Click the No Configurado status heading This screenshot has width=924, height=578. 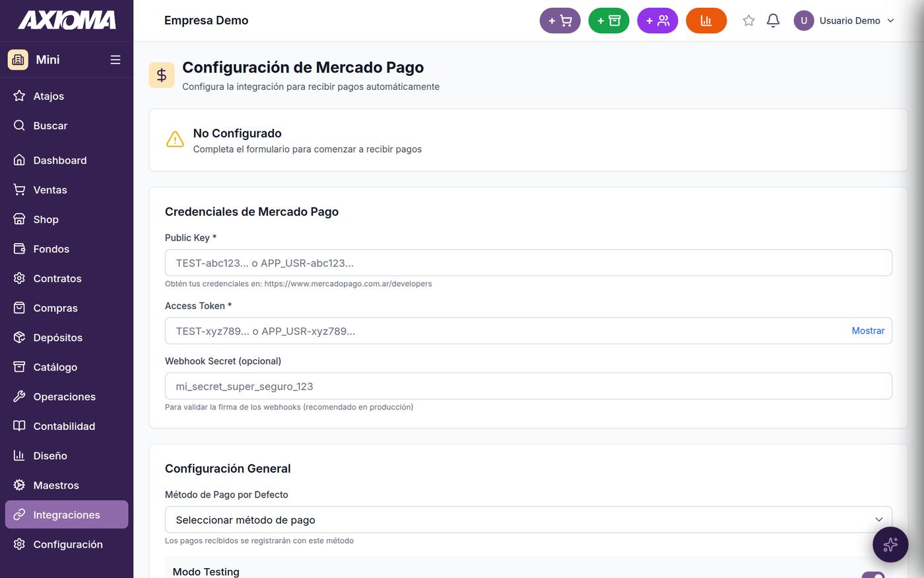(x=237, y=133)
